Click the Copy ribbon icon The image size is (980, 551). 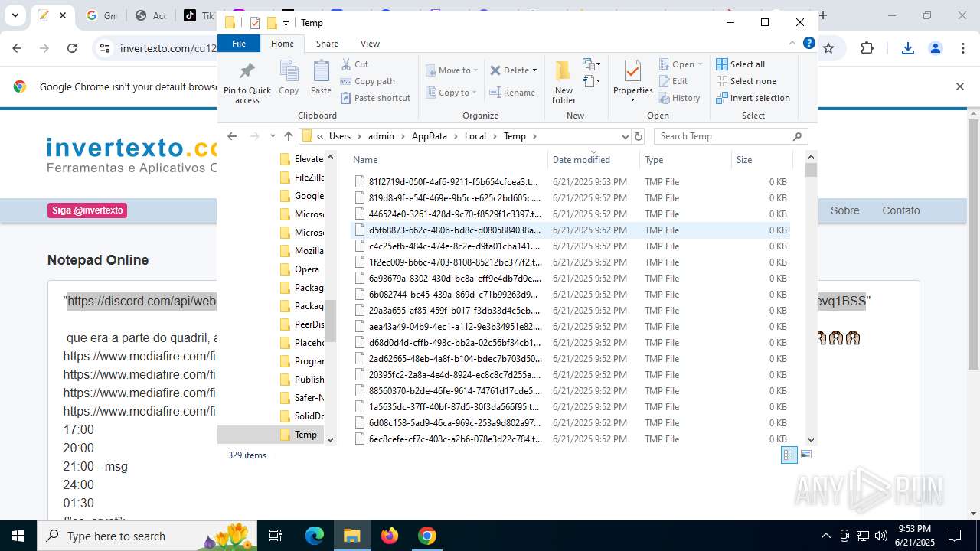click(289, 77)
